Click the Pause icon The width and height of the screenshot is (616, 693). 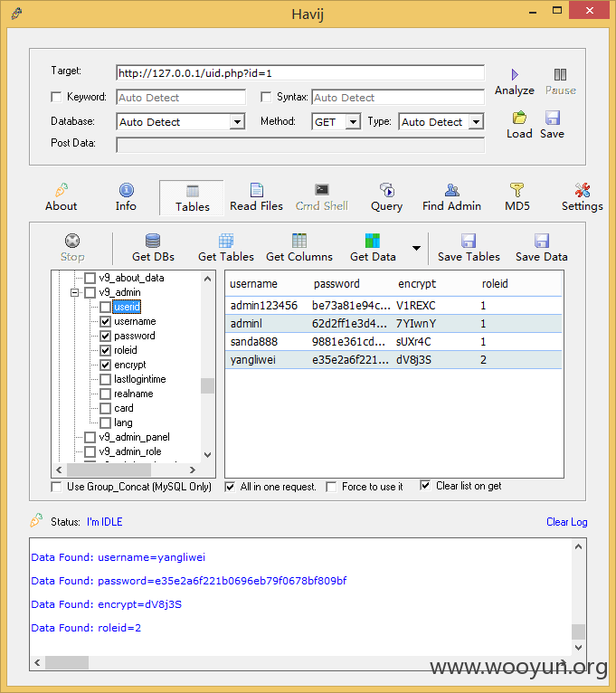point(560,74)
